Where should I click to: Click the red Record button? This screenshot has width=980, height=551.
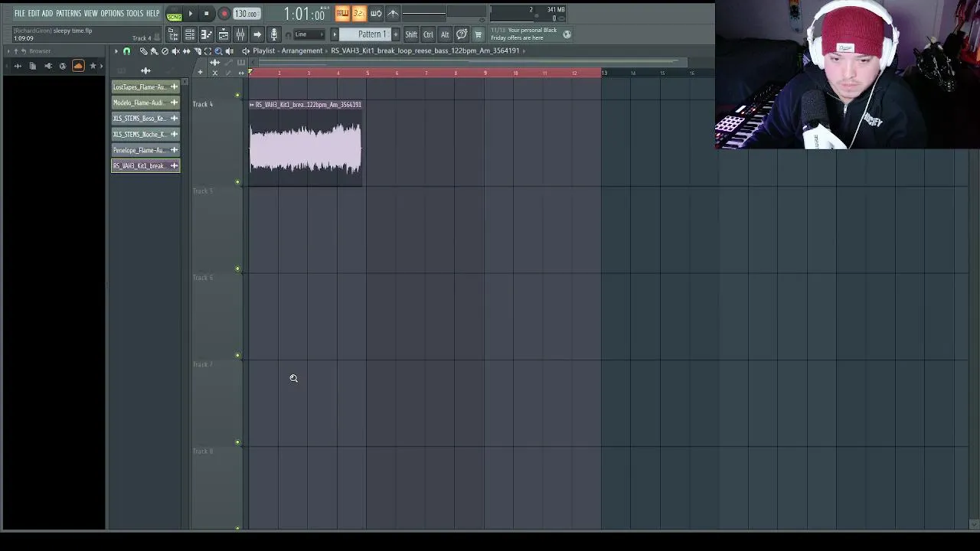(224, 14)
